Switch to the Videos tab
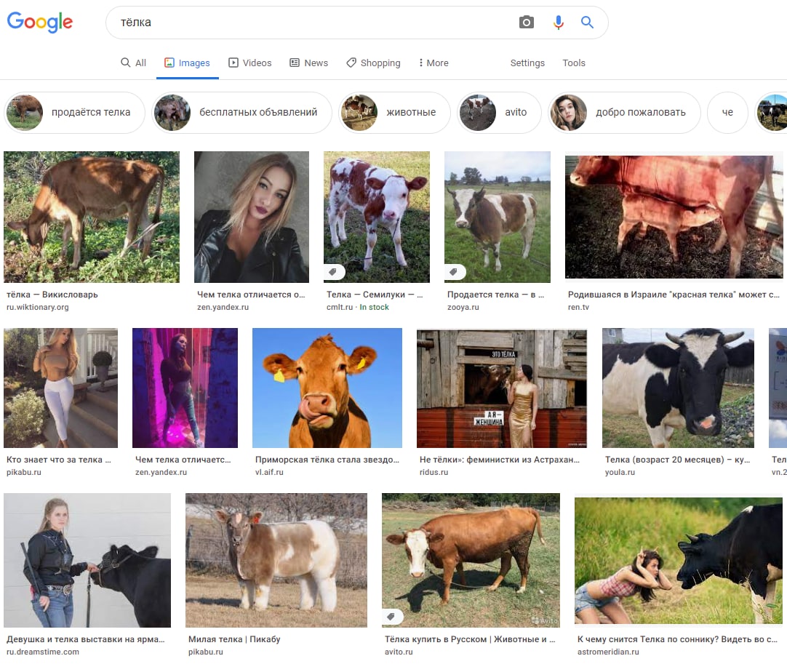 (x=250, y=63)
